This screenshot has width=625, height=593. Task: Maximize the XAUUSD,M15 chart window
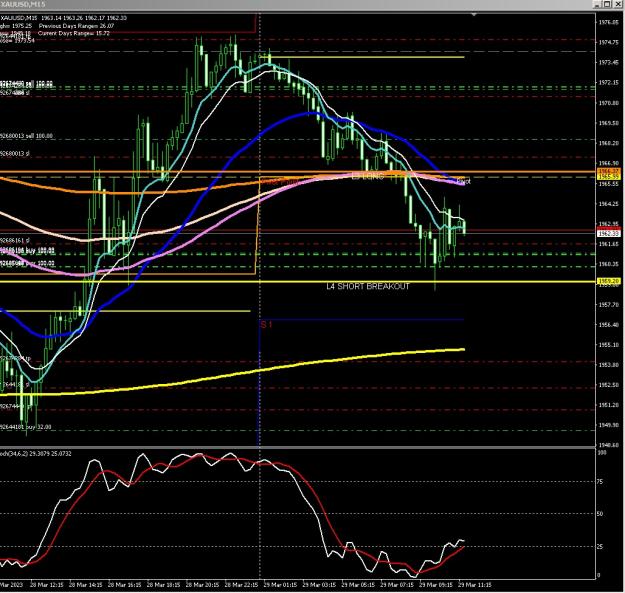point(607,4)
